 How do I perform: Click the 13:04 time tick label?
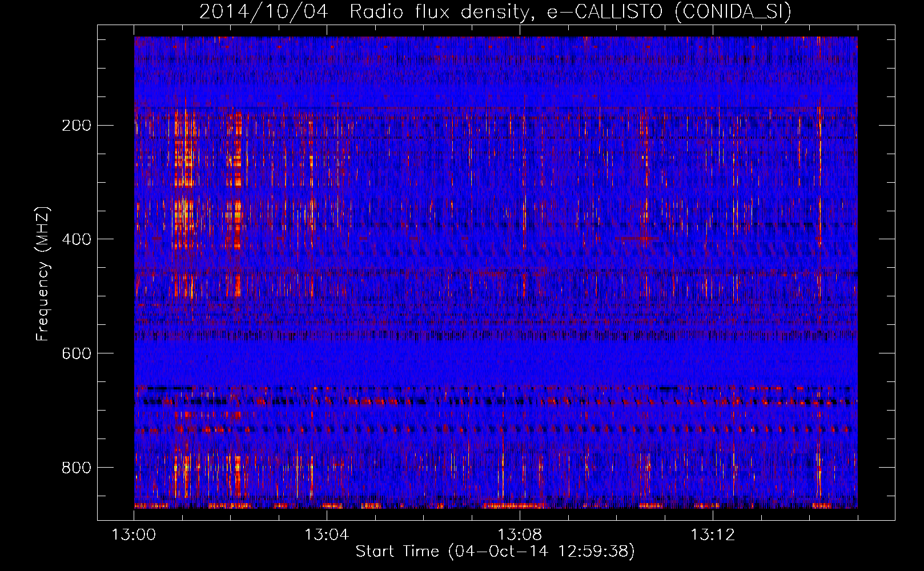pyautogui.click(x=327, y=535)
